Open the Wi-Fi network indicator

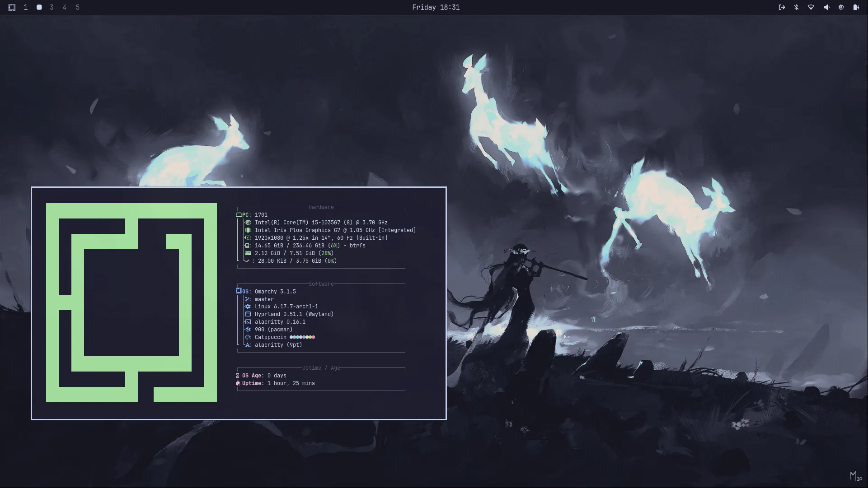click(x=811, y=7)
